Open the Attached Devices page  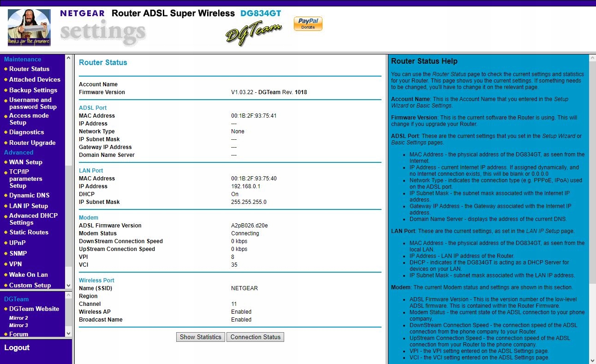pyautogui.click(x=35, y=79)
